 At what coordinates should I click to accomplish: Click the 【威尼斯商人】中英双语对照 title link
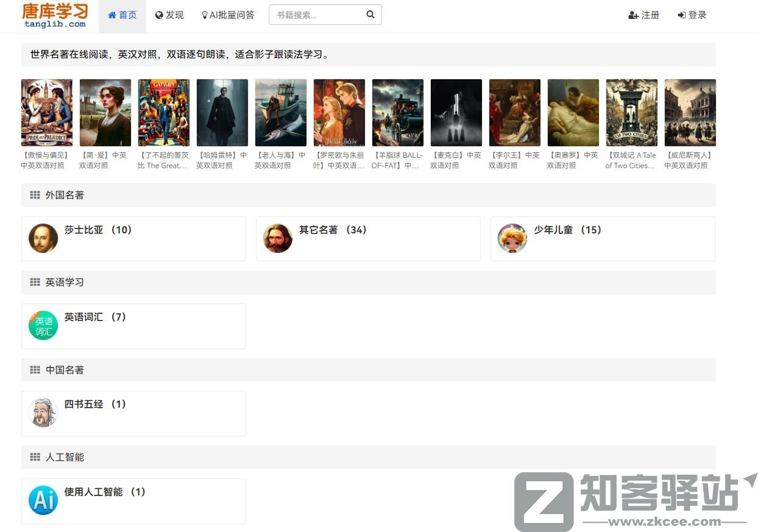tap(689, 160)
